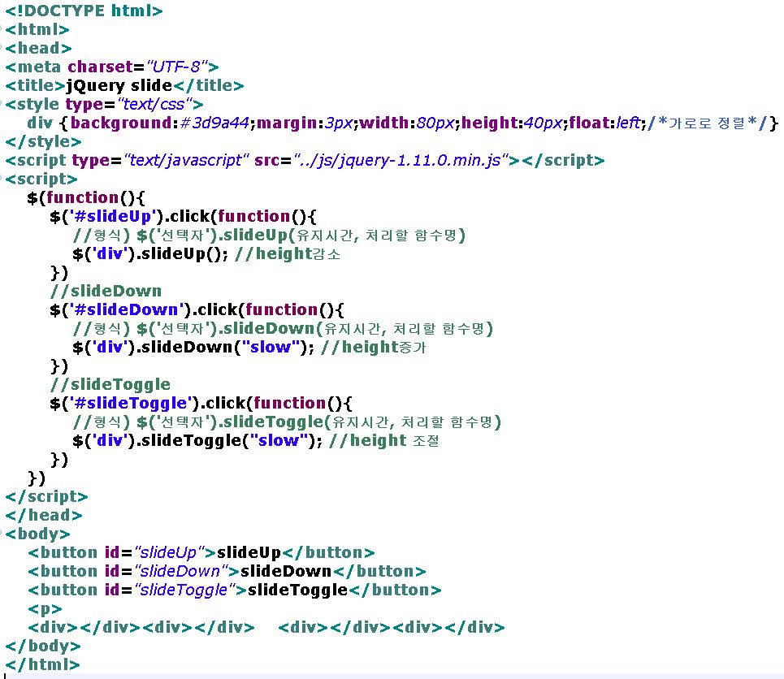Place cursor on the opening <html> tag

click(x=37, y=29)
